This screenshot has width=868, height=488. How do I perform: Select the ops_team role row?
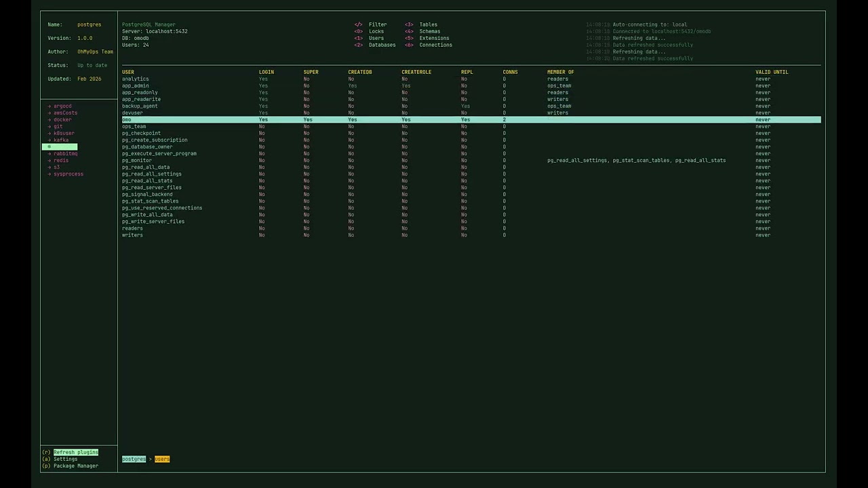471,127
